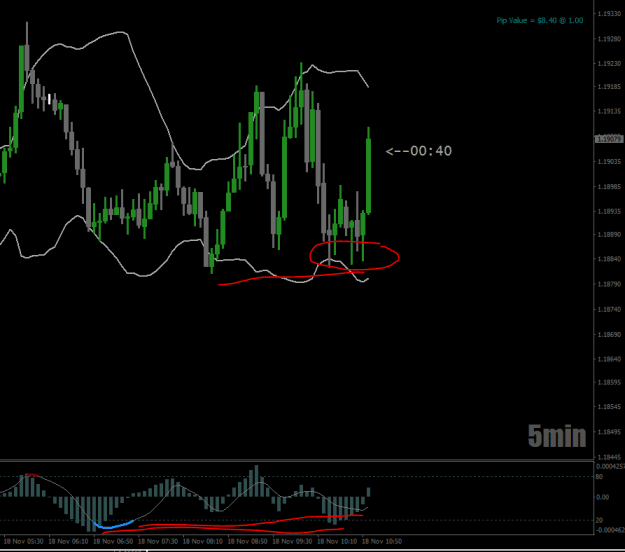
Task: Click the 1.18445 price axis label
Action: tap(609, 457)
